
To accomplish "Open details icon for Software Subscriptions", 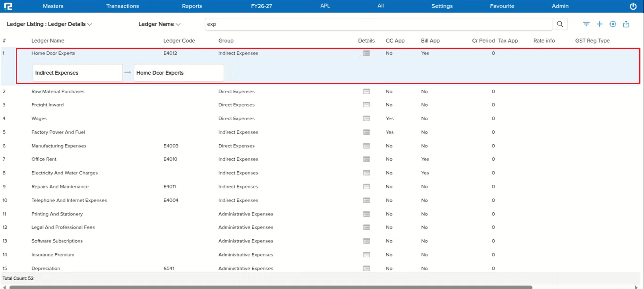I will (366, 241).
